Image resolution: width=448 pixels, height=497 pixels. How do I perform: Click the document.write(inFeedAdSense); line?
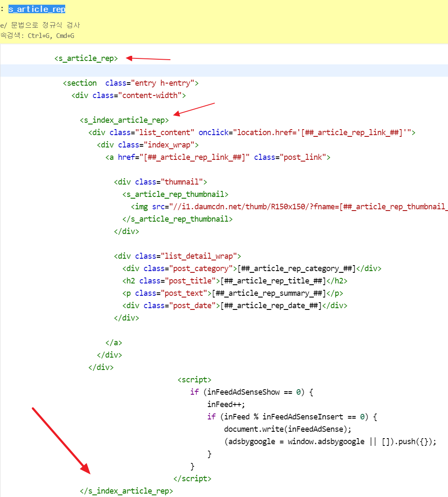(288, 429)
